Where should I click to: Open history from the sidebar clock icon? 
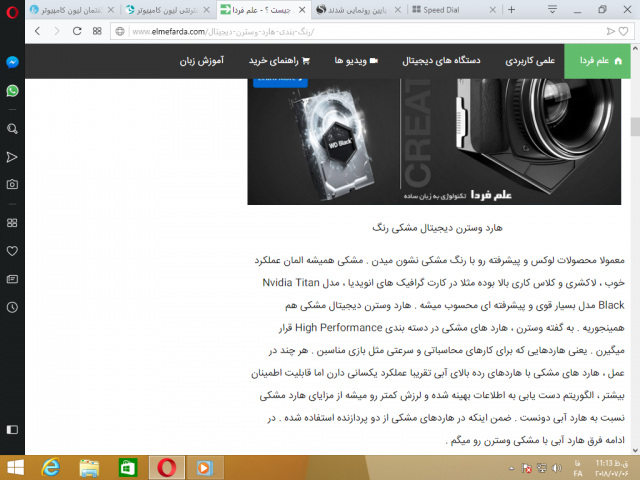(x=12, y=307)
